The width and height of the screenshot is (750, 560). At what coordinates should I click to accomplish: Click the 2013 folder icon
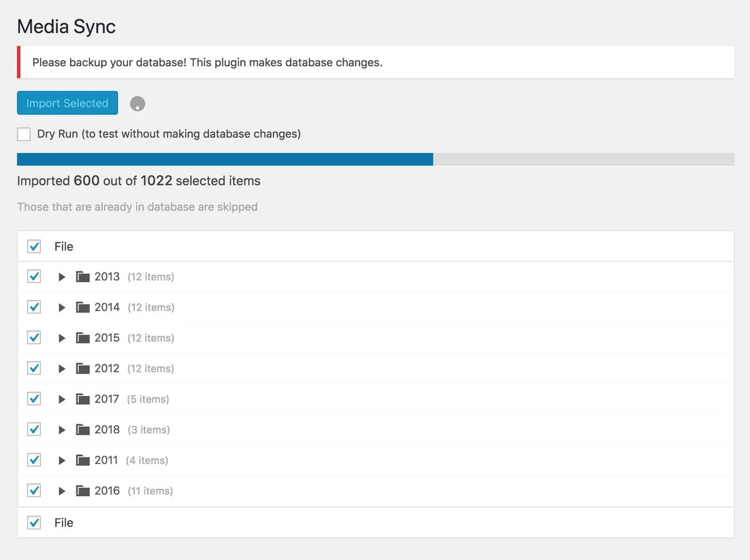coord(82,276)
